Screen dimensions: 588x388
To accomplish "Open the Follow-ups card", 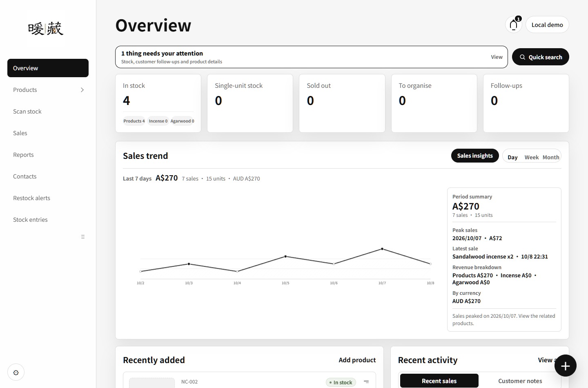I will click(x=526, y=103).
